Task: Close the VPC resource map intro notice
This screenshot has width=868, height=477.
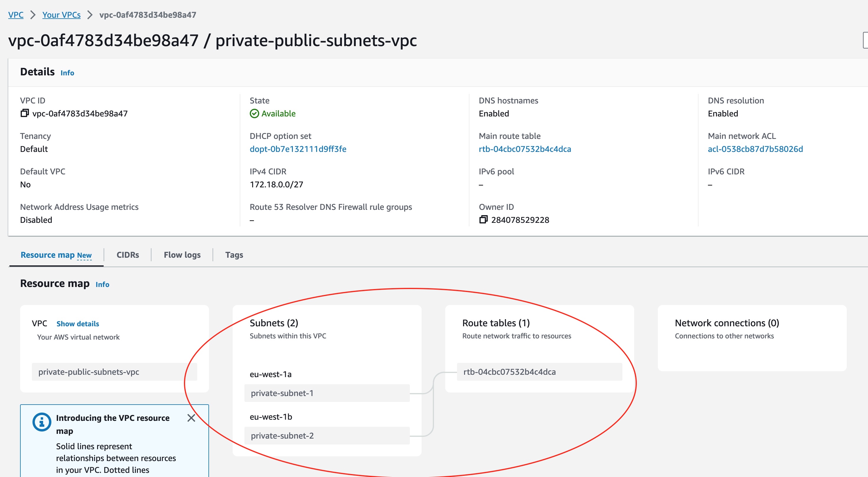Action: coord(191,418)
